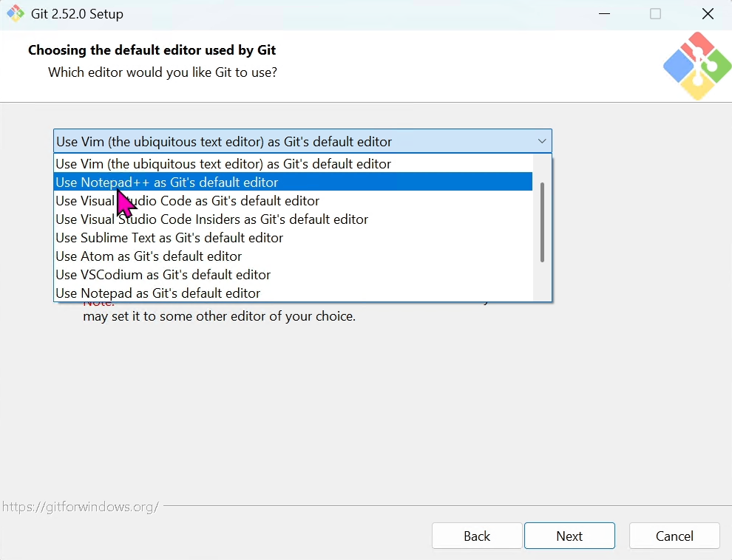Close the Git Setup window
732x560 pixels.
point(708,14)
